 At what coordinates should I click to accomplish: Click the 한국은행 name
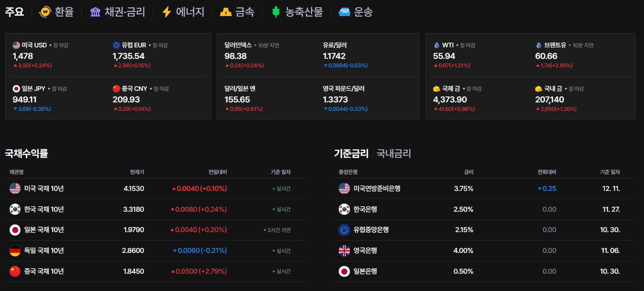[x=365, y=209]
